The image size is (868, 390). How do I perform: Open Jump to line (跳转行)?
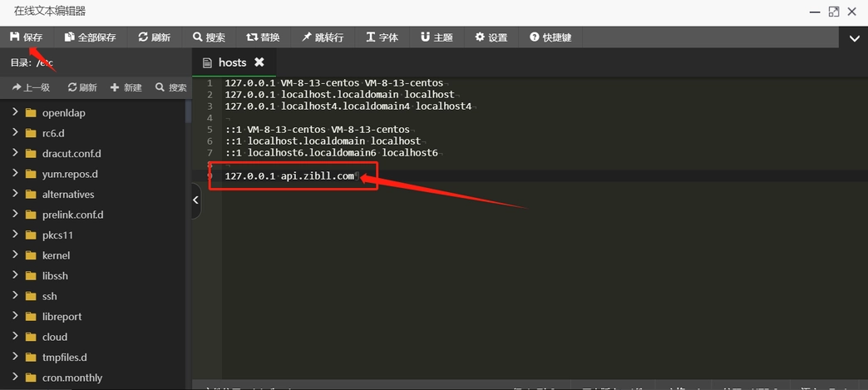coord(323,37)
